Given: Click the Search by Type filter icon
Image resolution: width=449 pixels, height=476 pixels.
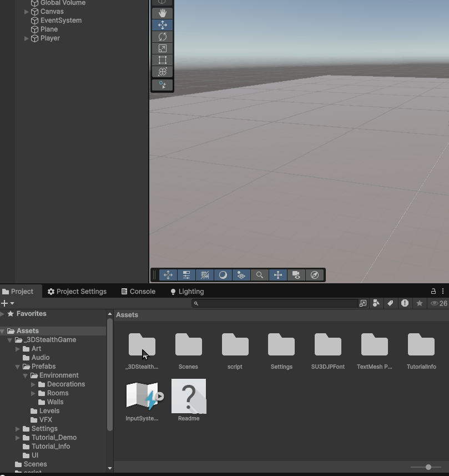Looking at the screenshot, I should point(377,303).
